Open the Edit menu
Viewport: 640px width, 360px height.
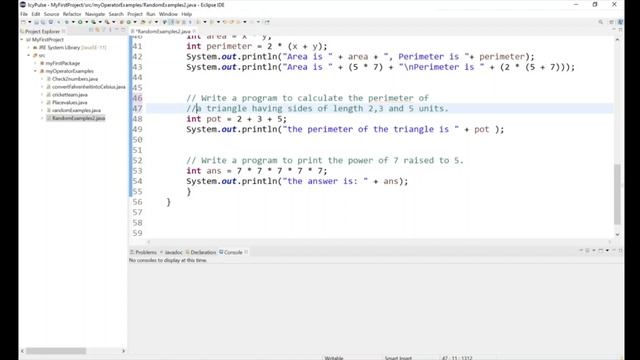click(x=36, y=14)
